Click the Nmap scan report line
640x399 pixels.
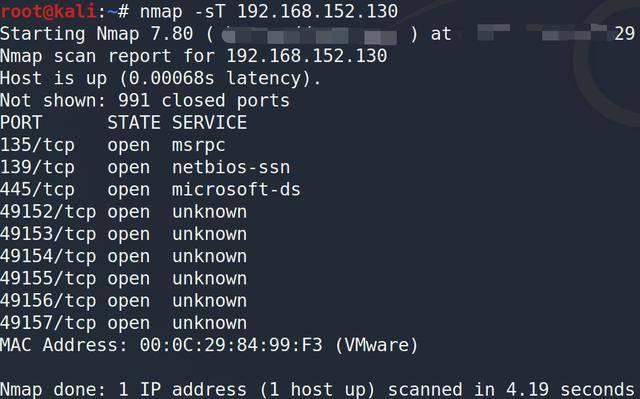tap(193, 56)
